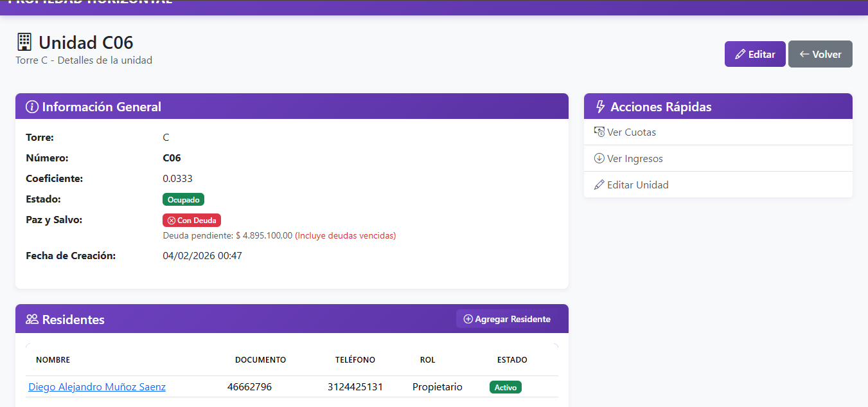Click the down-arrow circle icon beside Ver Ingresos

pyautogui.click(x=599, y=158)
